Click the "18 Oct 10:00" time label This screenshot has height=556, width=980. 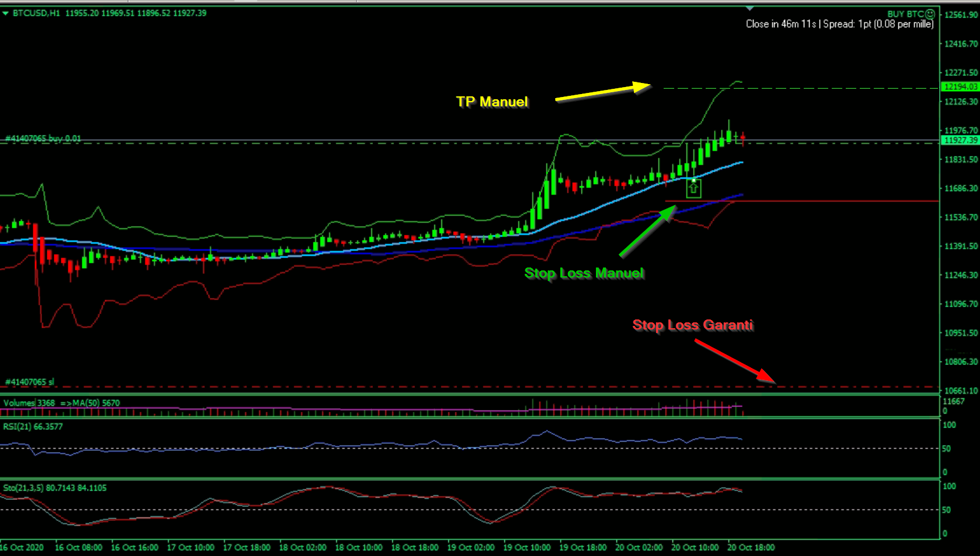[358, 548]
